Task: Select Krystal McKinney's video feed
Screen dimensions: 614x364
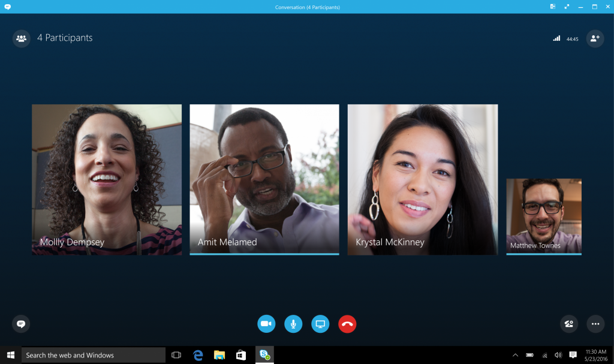Action: [x=422, y=180]
